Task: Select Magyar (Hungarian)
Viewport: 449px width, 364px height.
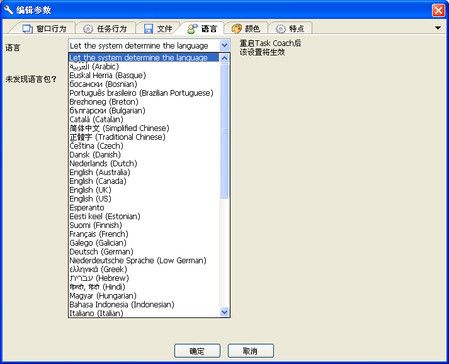Action: coord(144,296)
